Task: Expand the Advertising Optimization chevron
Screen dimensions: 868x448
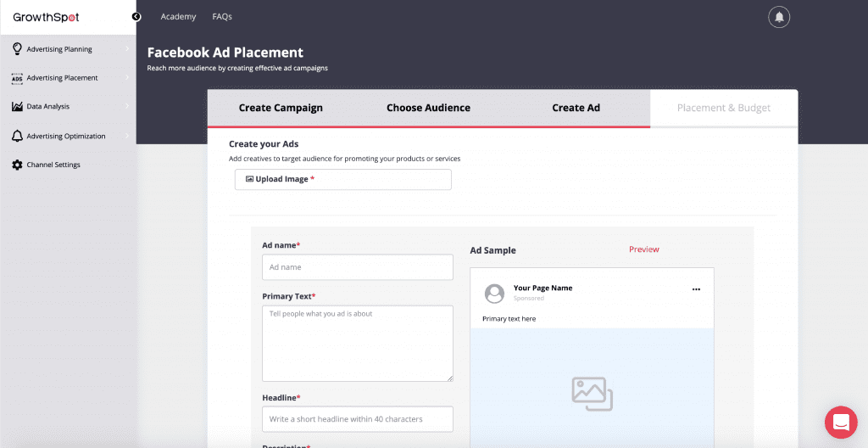Action: pyautogui.click(x=127, y=136)
